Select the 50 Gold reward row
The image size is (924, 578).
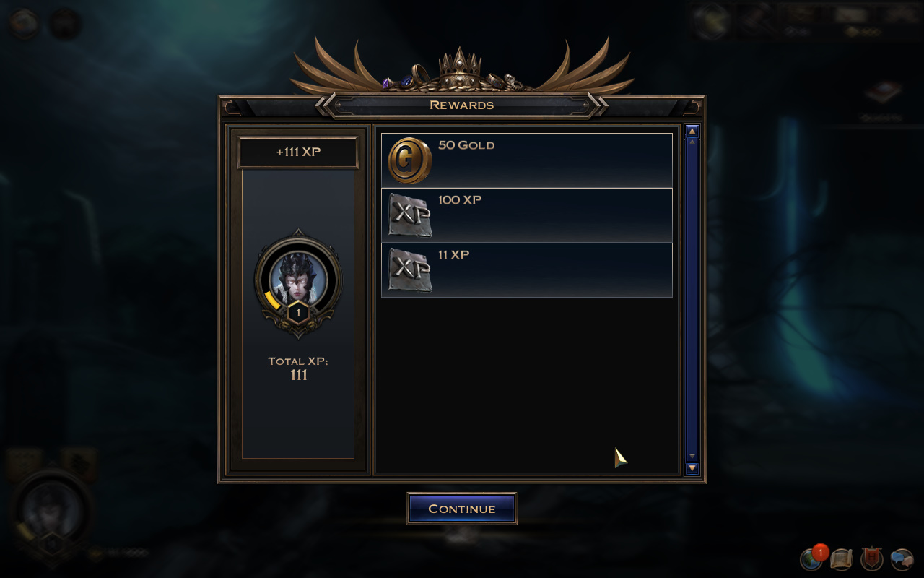527,160
